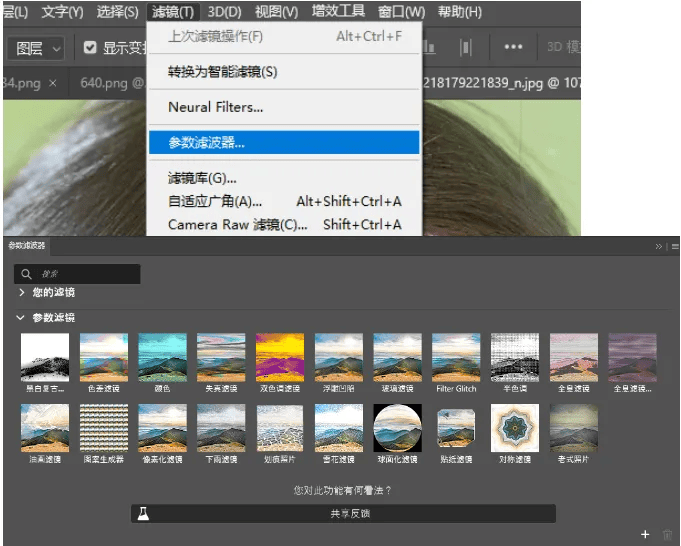Switch to the 218179221839_n.jpg document tab
Viewport: 681px width, 546px height.
pos(502,83)
